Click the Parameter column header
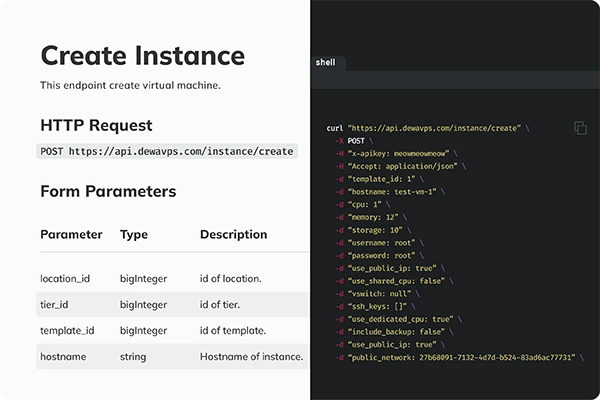 tap(71, 234)
